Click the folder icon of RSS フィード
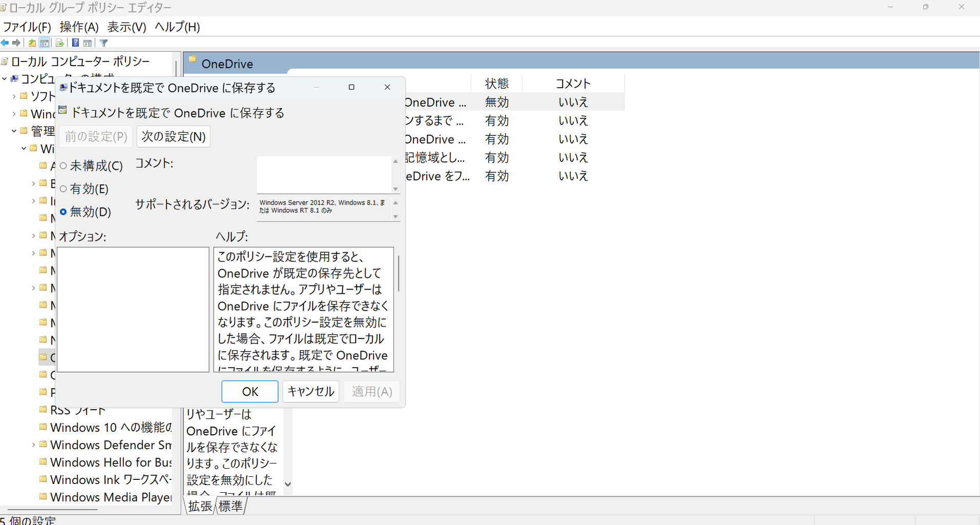The width and height of the screenshot is (980, 525). (44, 410)
